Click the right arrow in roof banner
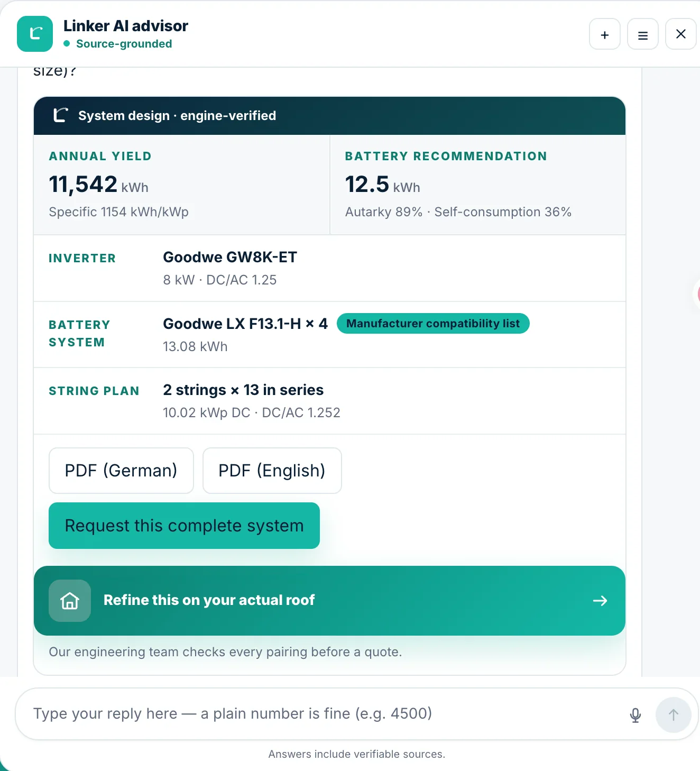 click(600, 601)
